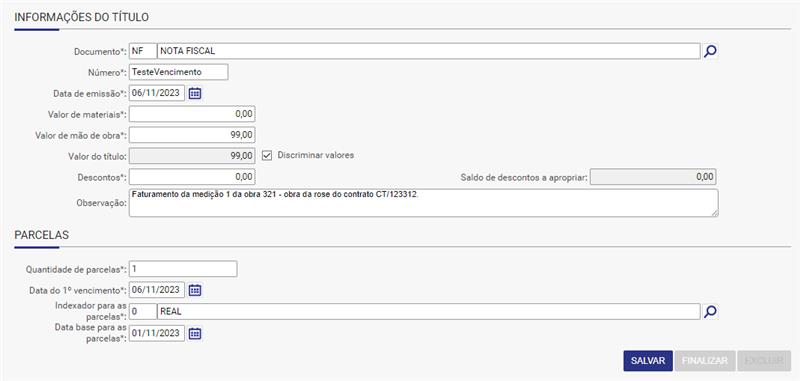Screen dimensions: 800x381
Task: Click the Observação label
Action: [101, 203]
